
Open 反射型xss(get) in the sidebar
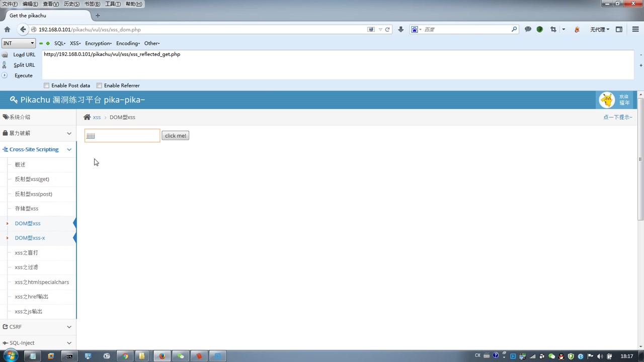pyautogui.click(x=32, y=179)
